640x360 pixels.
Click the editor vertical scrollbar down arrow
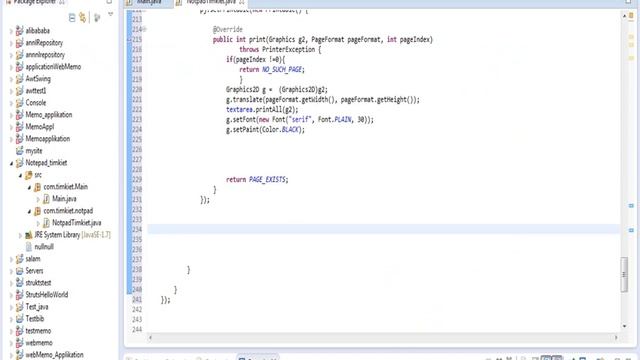coord(624,326)
